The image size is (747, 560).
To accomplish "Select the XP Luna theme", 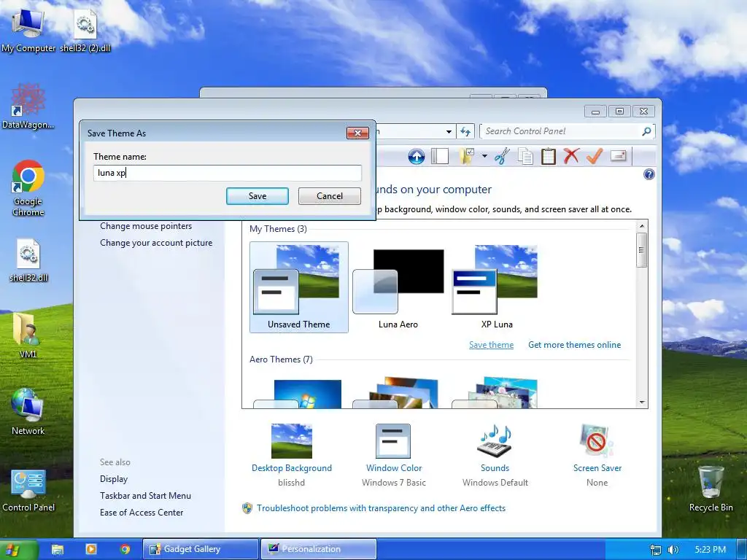I will tap(496, 287).
